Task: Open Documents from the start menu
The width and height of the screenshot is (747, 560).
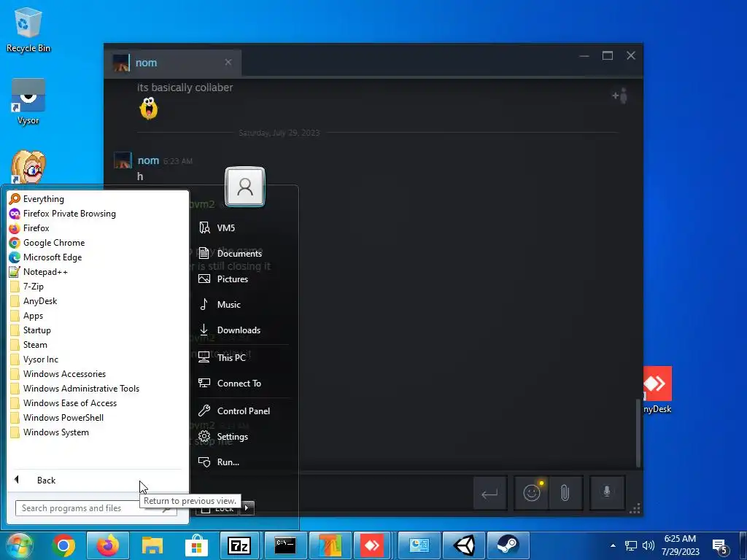Action: coord(244,253)
